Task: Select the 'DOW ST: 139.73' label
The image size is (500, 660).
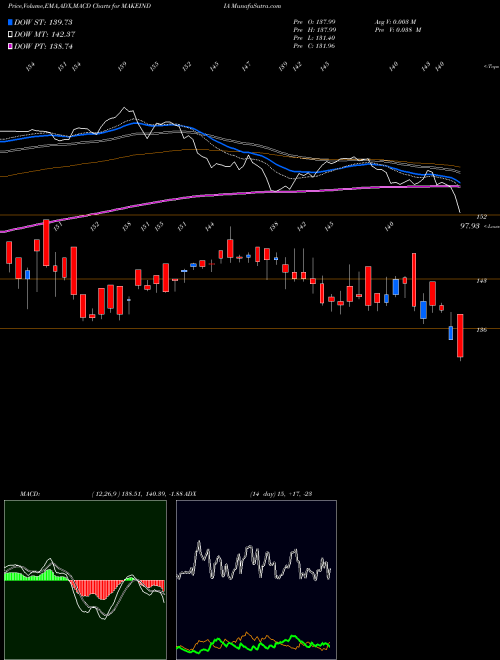Action: 43,22
